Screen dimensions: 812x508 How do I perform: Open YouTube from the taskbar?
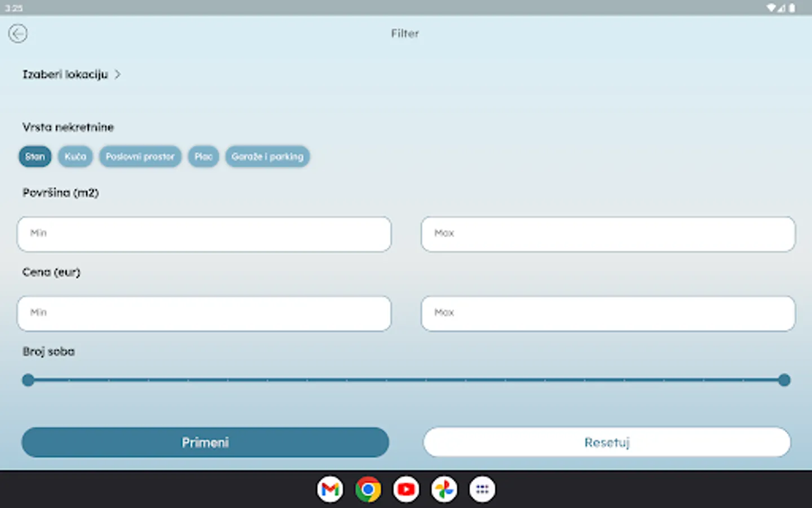point(406,489)
